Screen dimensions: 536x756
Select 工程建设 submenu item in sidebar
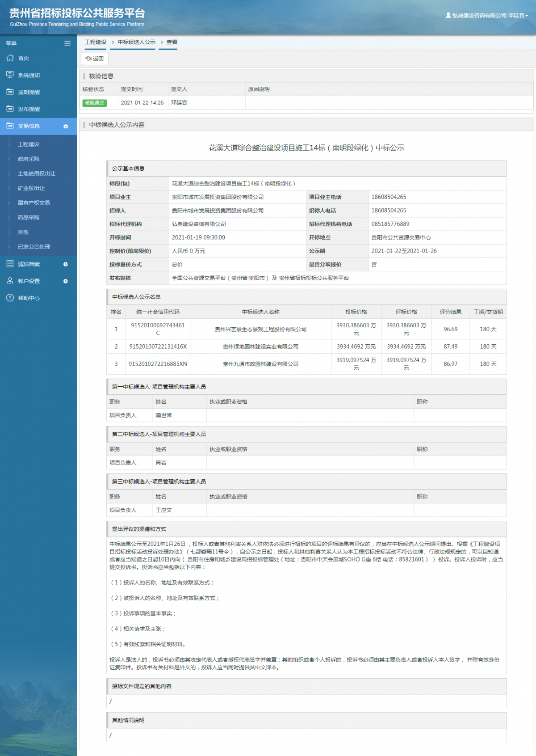click(x=29, y=144)
